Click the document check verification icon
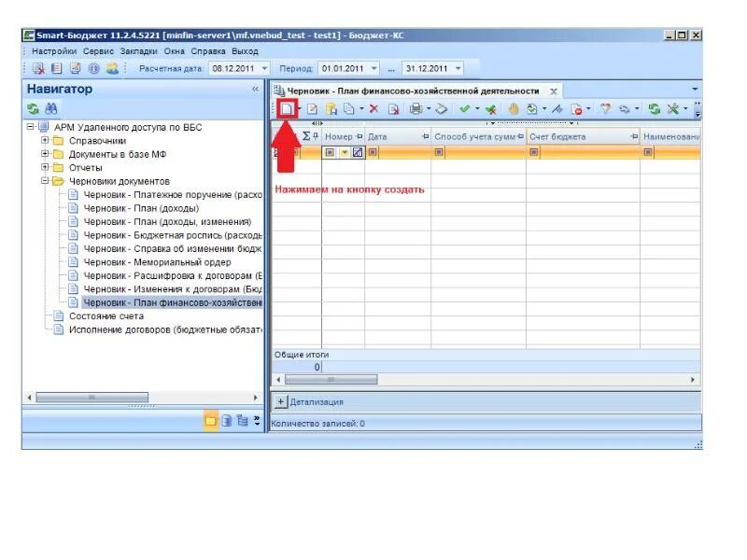This screenshot has width=747, height=560. (531, 109)
